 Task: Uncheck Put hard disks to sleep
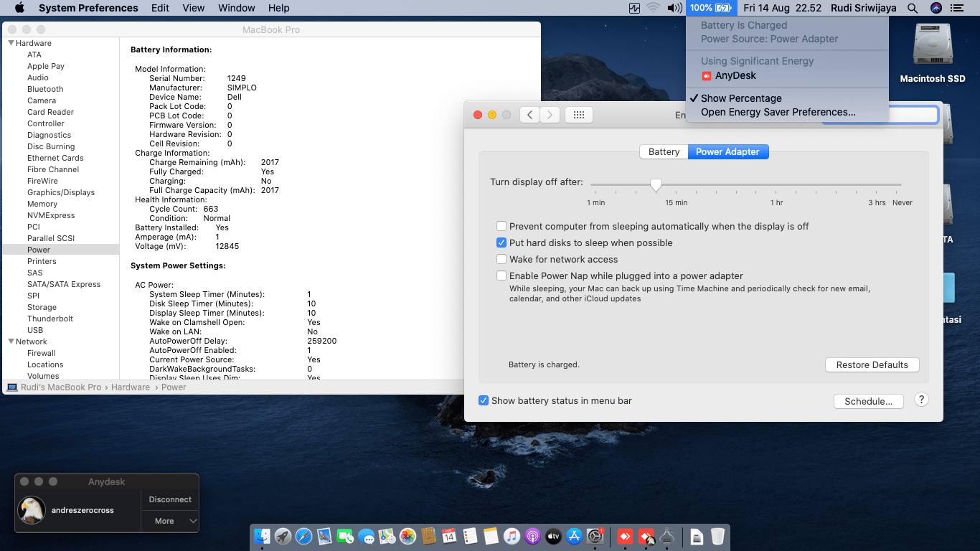[502, 242]
